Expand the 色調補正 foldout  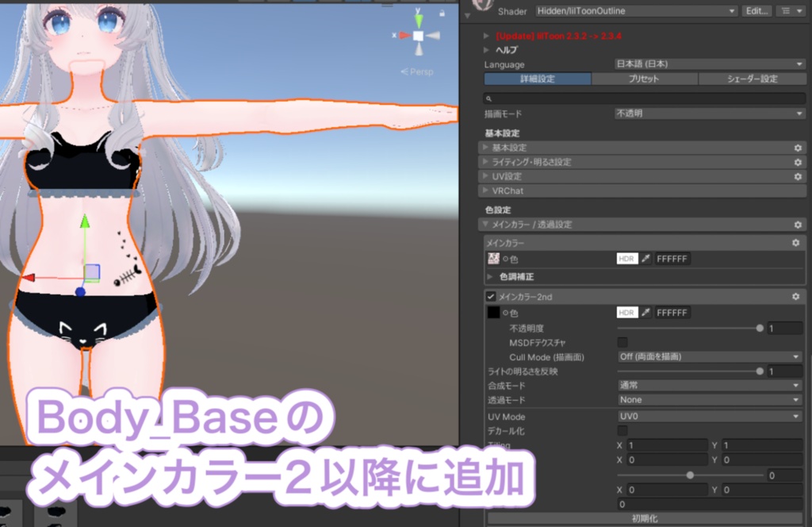[490, 277]
